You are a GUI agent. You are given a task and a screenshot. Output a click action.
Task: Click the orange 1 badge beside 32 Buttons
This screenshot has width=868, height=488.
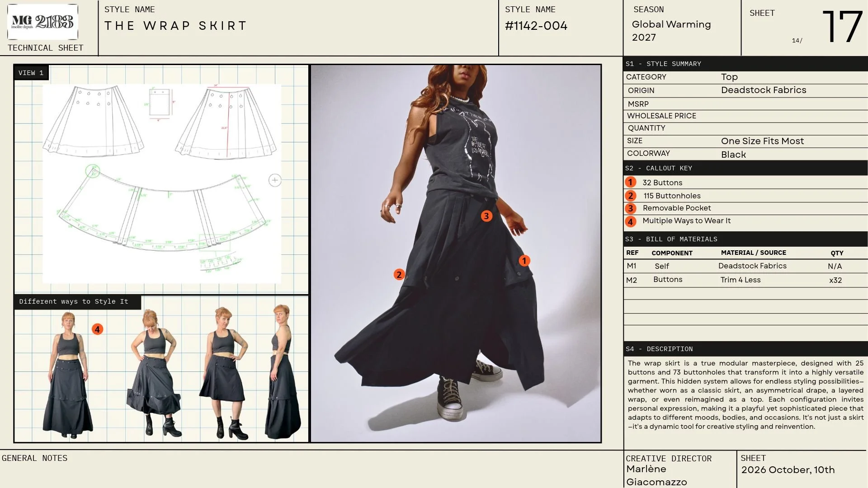pos(631,182)
